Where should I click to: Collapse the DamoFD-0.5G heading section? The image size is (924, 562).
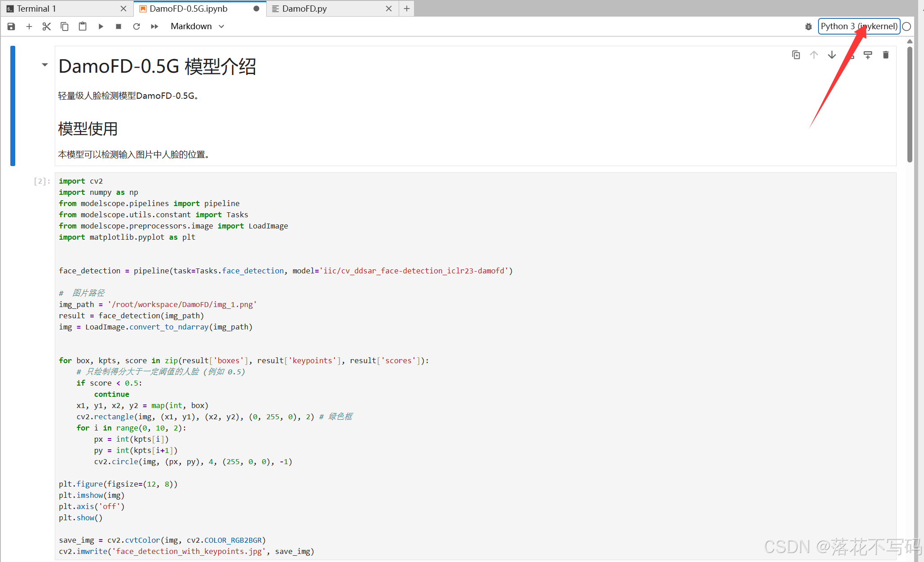click(44, 65)
